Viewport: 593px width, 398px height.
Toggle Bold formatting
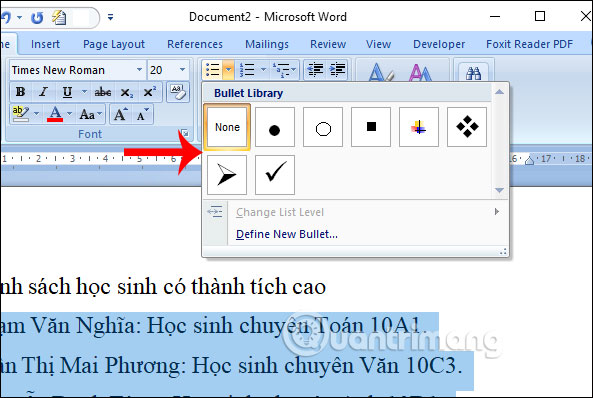coord(20,92)
